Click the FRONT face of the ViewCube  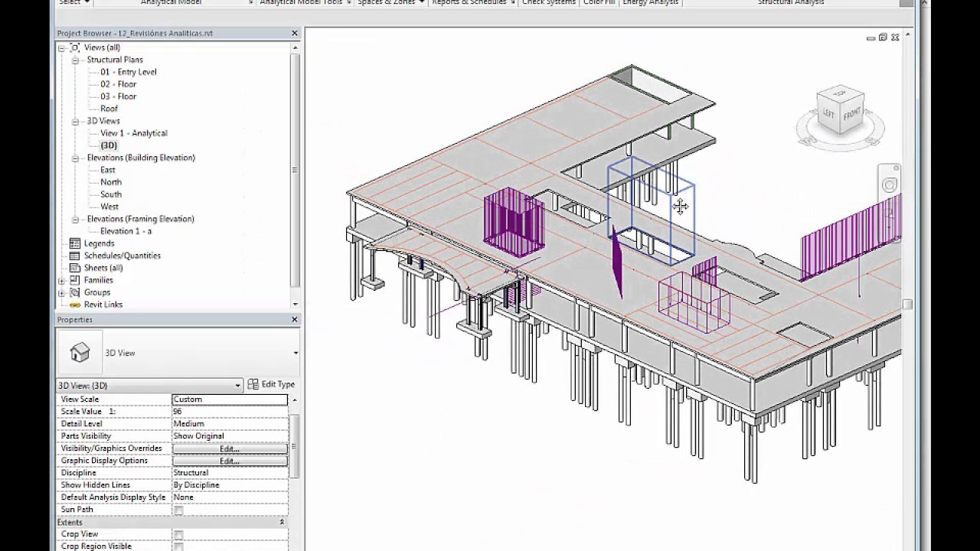852,116
